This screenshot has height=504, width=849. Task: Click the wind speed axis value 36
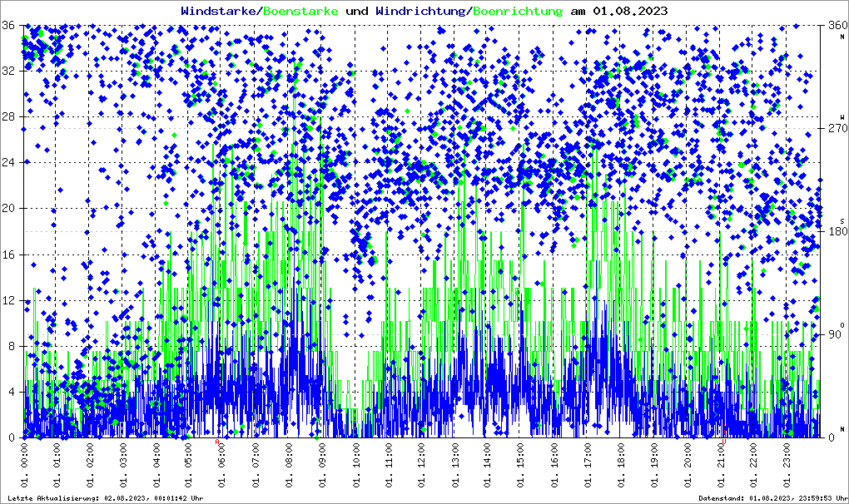[x=8, y=26]
